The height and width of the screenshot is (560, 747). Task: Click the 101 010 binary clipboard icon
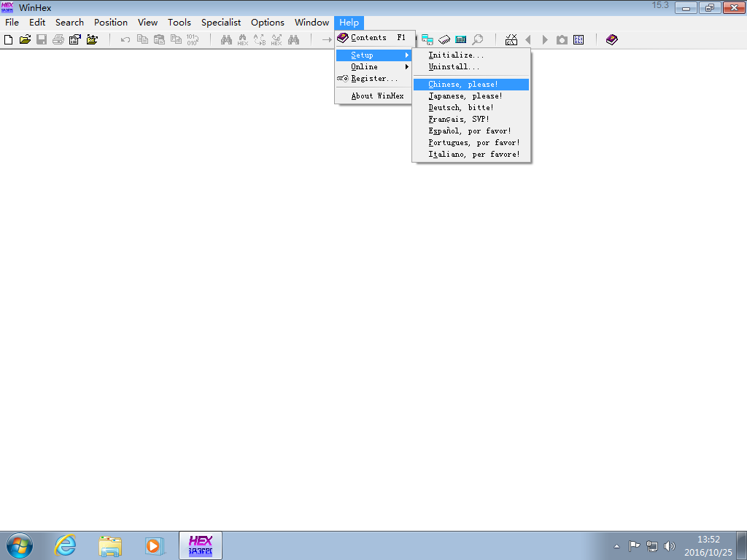tap(193, 39)
